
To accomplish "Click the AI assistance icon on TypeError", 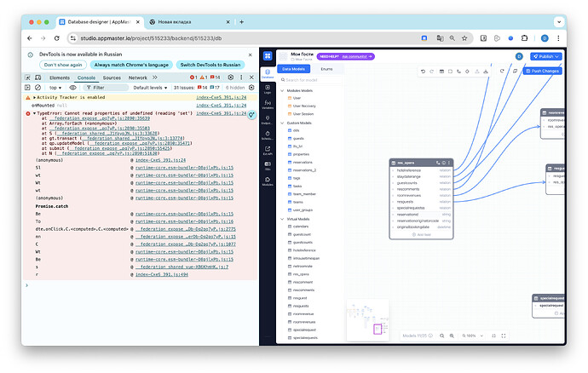I will pos(251,115).
